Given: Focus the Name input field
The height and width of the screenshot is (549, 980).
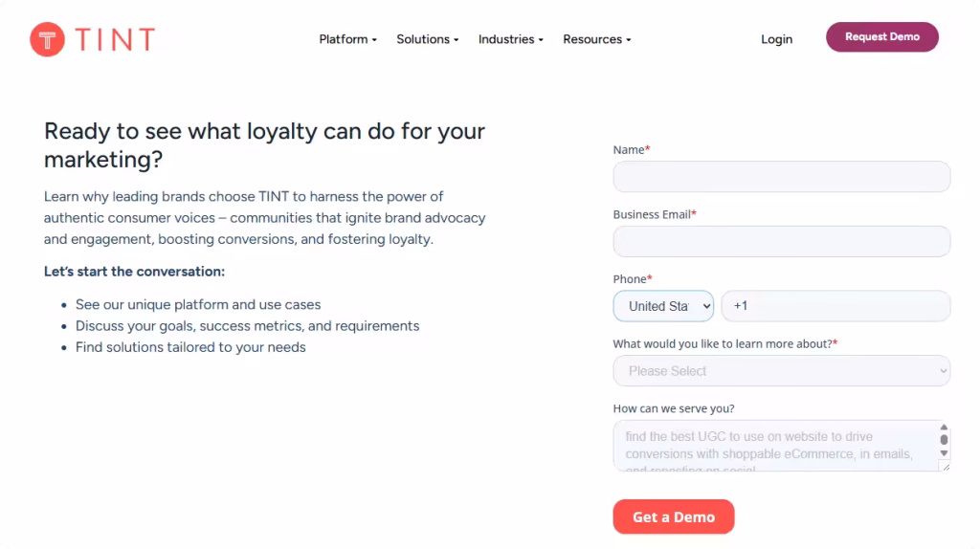Looking at the screenshot, I should [781, 177].
